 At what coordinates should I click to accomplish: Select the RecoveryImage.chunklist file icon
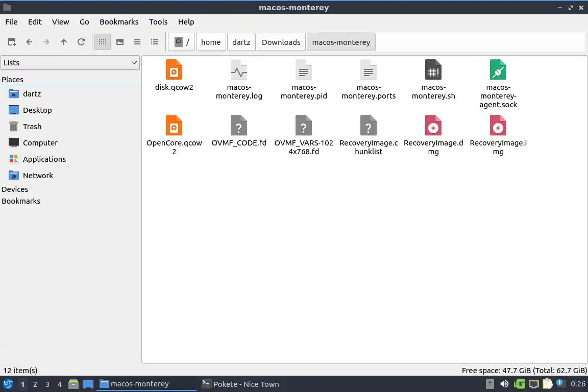pos(369,125)
